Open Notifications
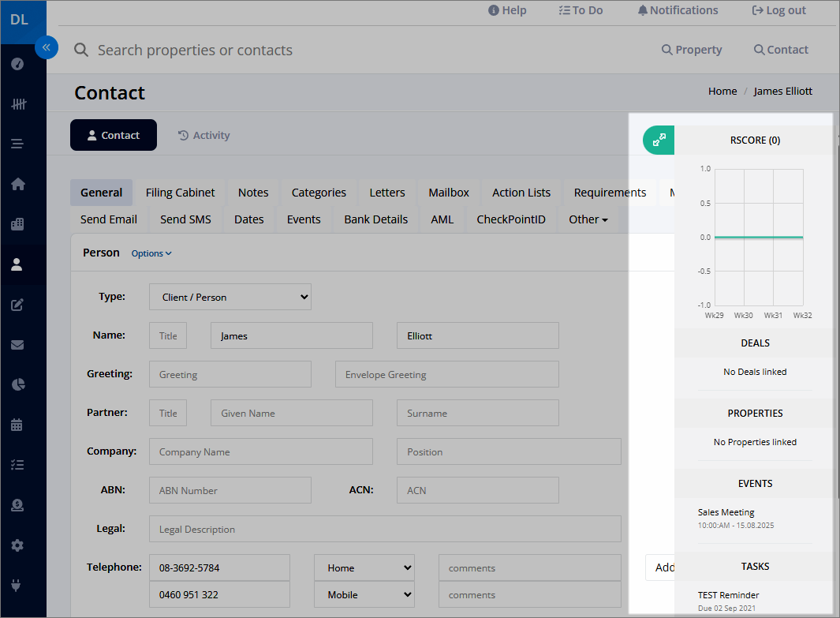 [x=678, y=10]
